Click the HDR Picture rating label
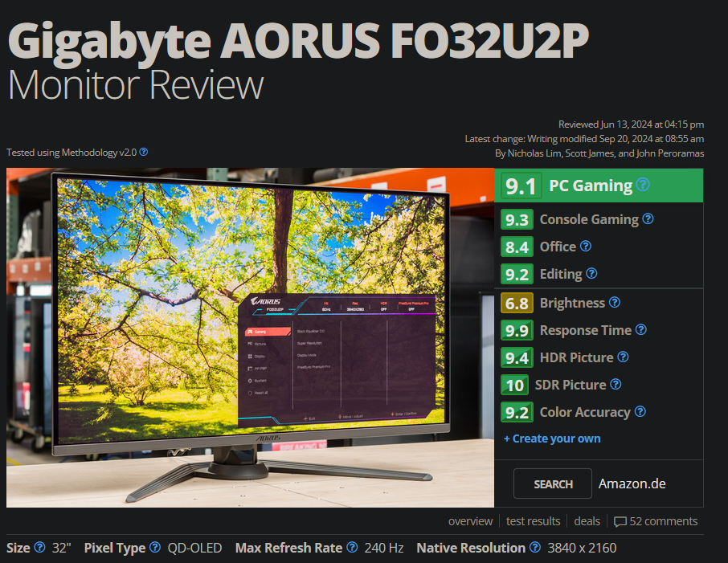Image resolution: width=728 pixels, height=563 pixels. point(577,357)
